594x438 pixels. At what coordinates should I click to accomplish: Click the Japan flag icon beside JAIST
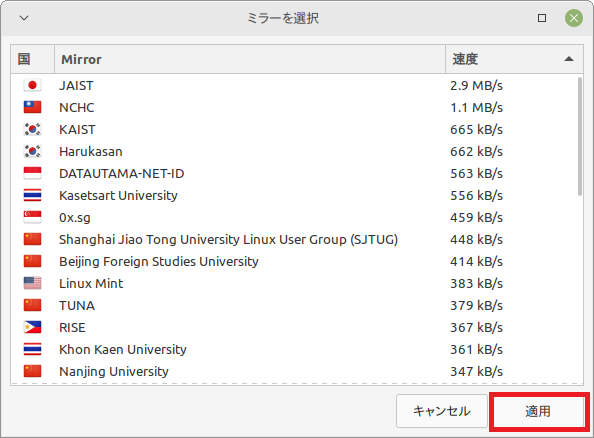[x=32, y=85]
